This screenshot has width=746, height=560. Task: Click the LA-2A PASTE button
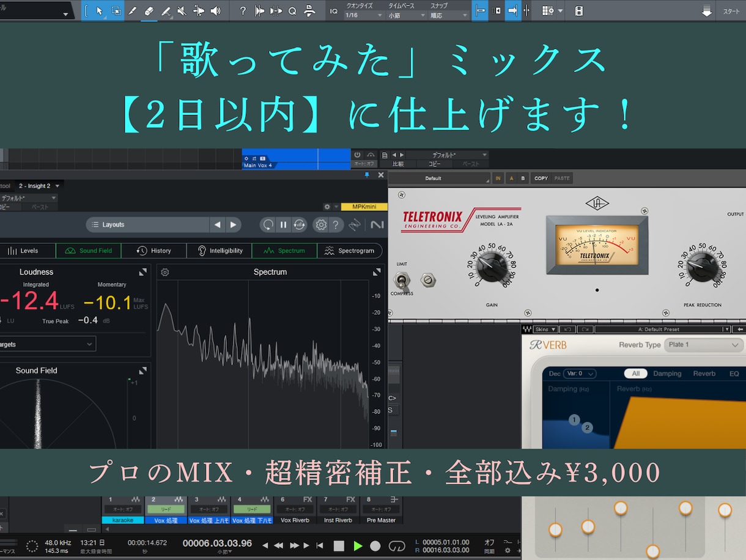[562, 179]
